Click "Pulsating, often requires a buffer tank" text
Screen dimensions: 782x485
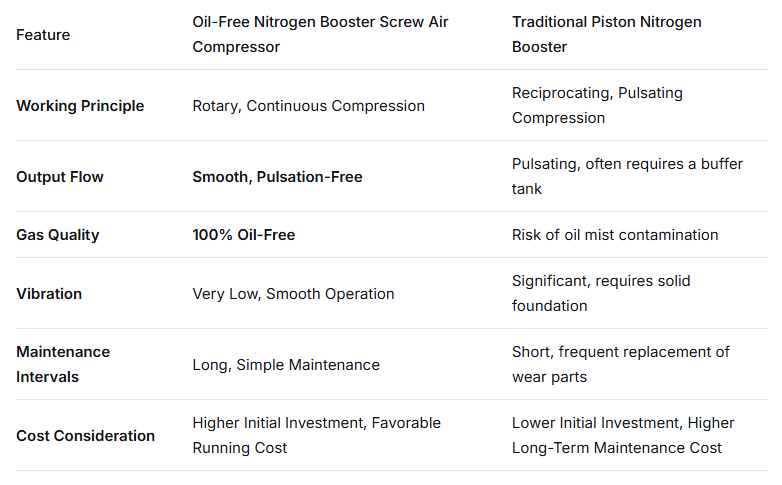coord(627,177)
